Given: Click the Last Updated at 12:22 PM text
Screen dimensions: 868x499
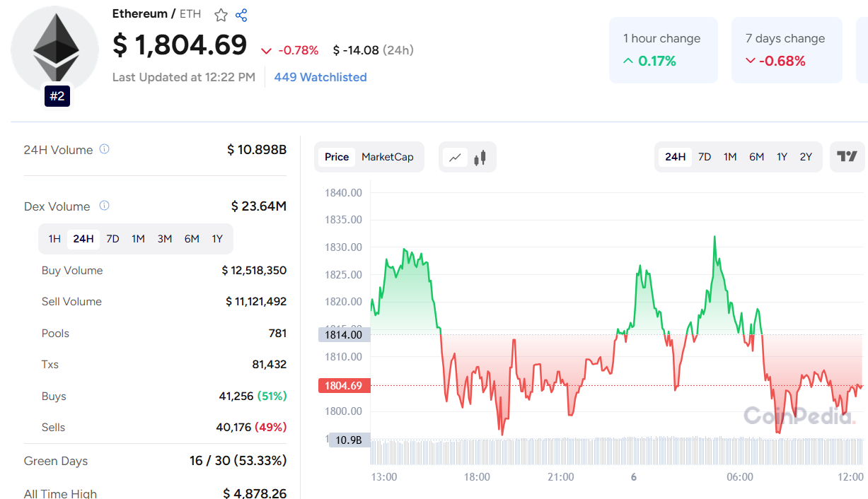Looking at the screenshot, I should tap(184, 77).
